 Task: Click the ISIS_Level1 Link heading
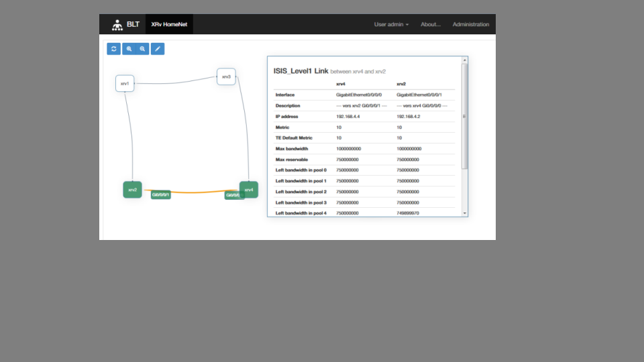tap(301, 71)
